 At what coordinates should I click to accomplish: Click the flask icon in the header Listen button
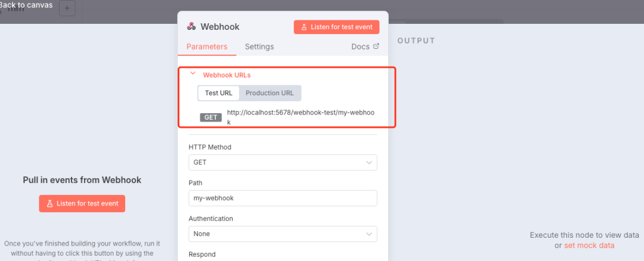coord(304,27)
